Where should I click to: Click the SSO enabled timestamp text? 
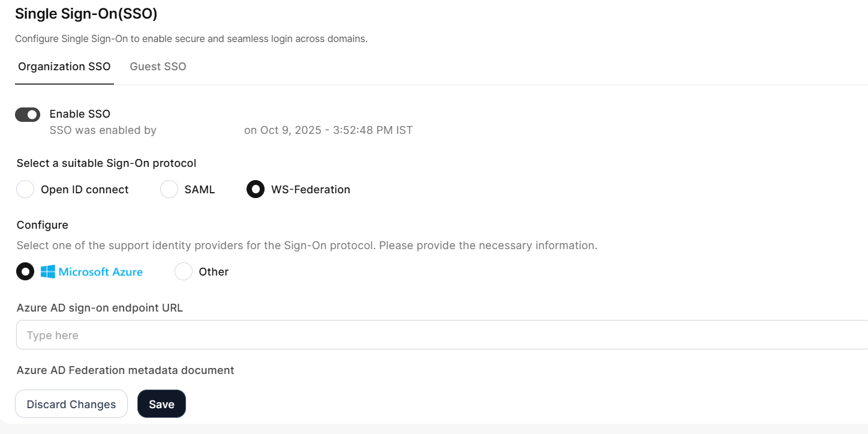point(328,130)
